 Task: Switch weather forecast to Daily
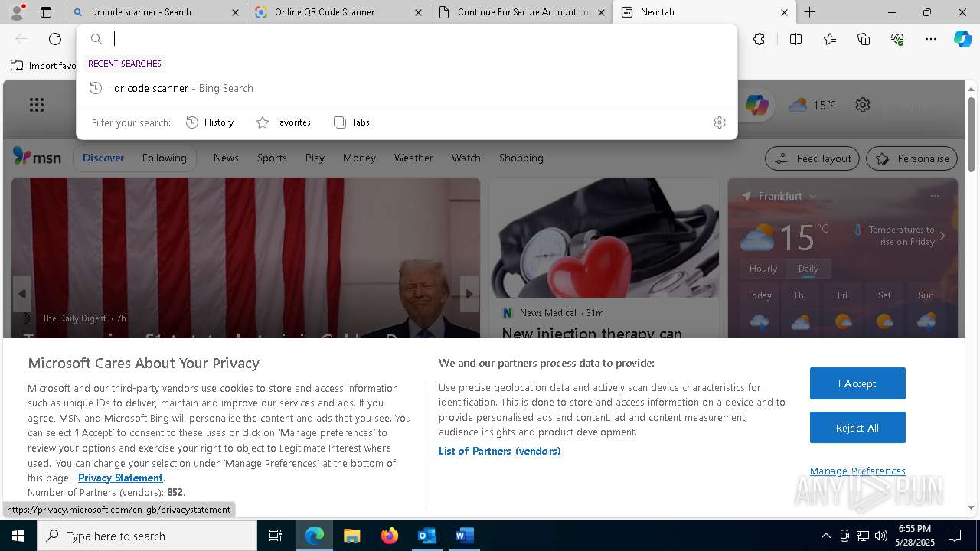click(808, 269)
